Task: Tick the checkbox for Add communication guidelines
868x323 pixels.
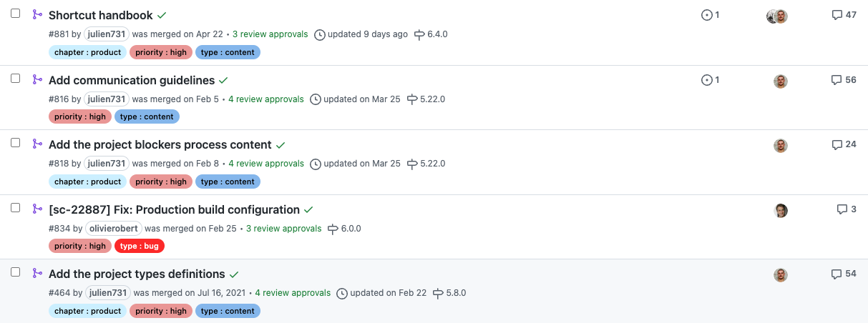Action: (x=15, y=78)
